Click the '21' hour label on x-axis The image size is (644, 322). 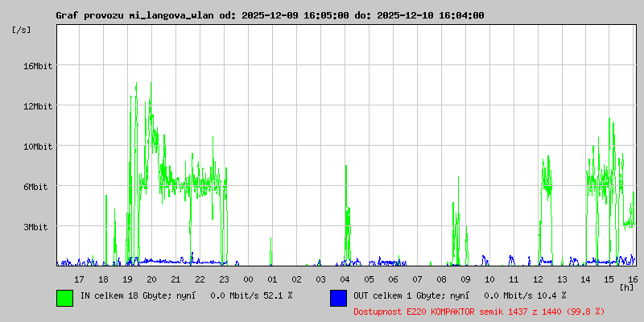[x=175, y=279]
